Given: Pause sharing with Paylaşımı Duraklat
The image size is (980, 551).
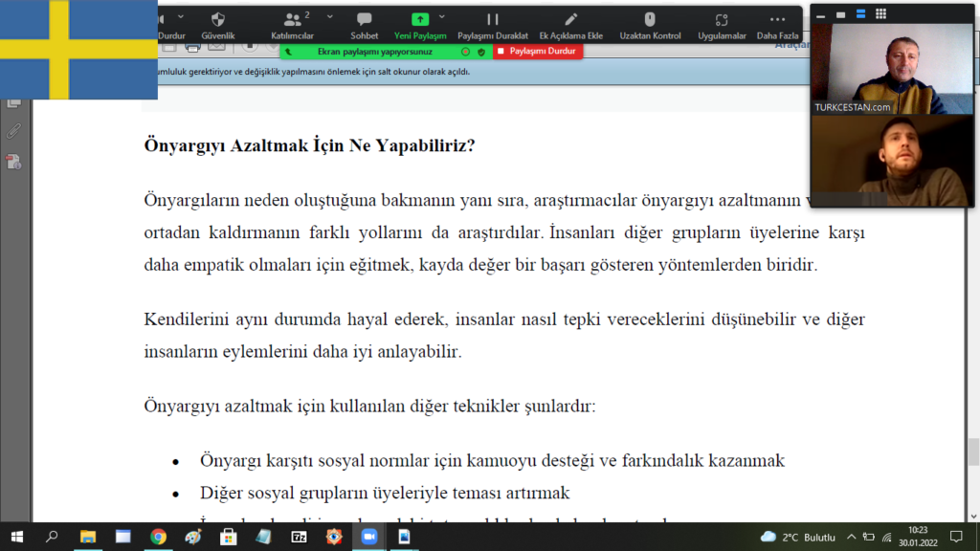Looking at the screenshot, I should tap(493, 26).
